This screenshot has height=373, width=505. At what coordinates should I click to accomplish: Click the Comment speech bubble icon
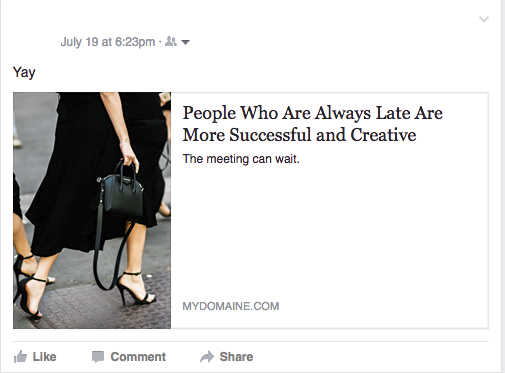coord(98,357)
